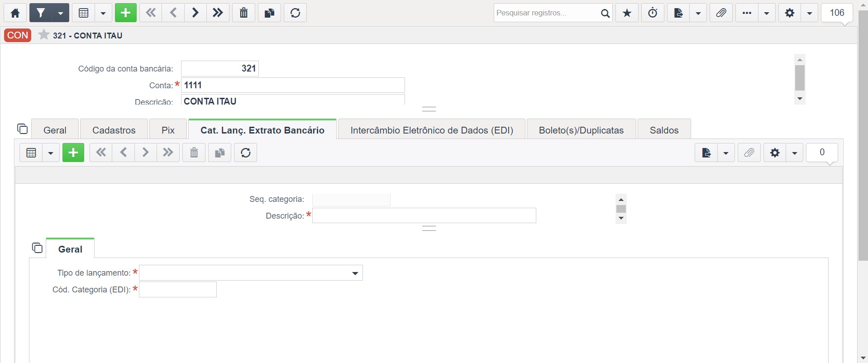The image size is (868, 363).
Task: Click the Pesquisar registros search field
Action: pos(546,13)
